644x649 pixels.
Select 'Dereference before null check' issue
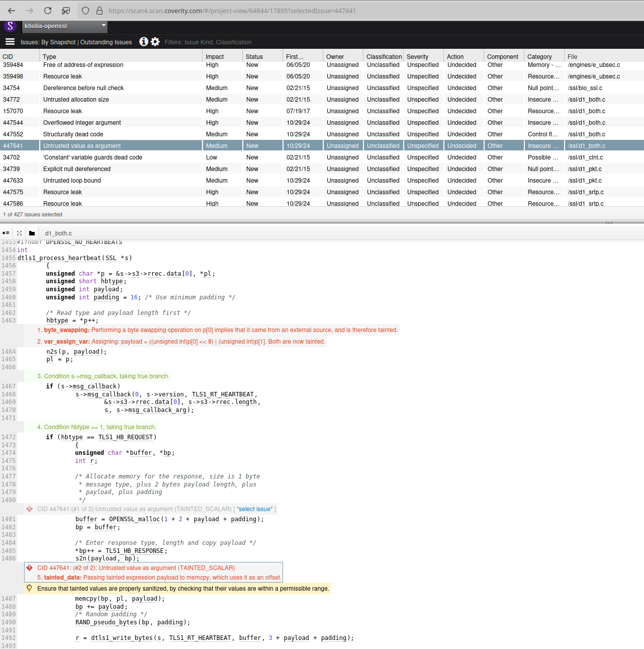coord(322,88)
